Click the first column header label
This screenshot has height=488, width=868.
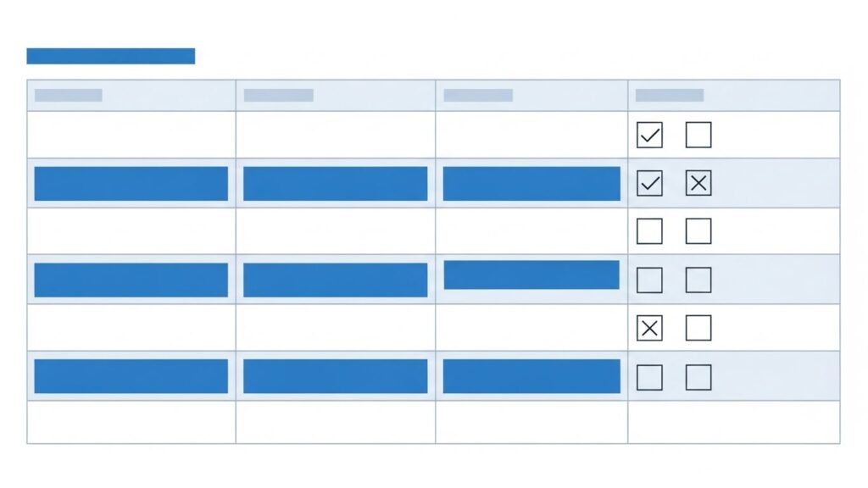(x=69, y=95)
